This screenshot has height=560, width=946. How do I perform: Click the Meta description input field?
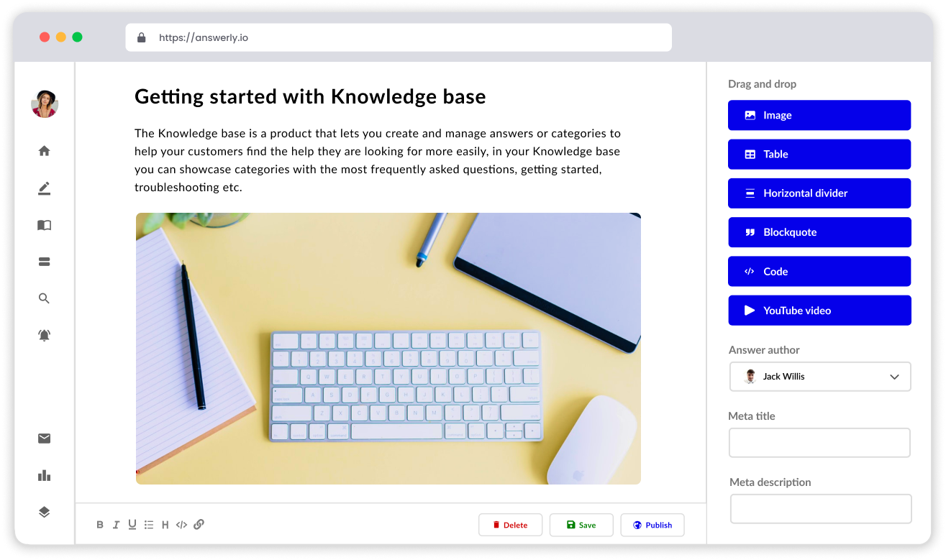[821, 509]
